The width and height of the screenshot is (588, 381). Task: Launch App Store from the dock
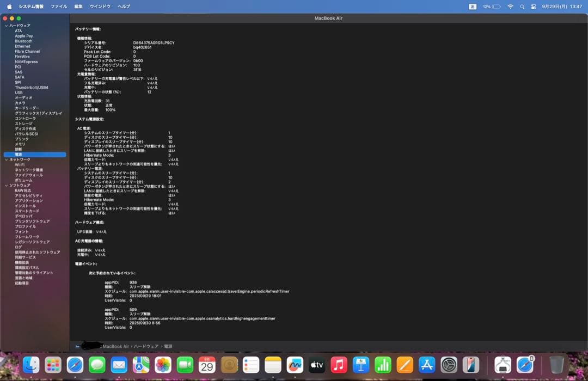[x=427, y=364]
